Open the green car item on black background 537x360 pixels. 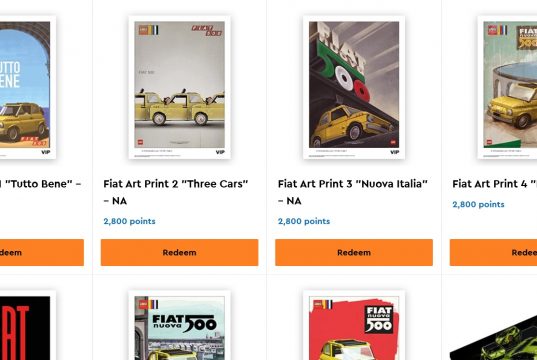pyautogui.click(x=493, y=337)
